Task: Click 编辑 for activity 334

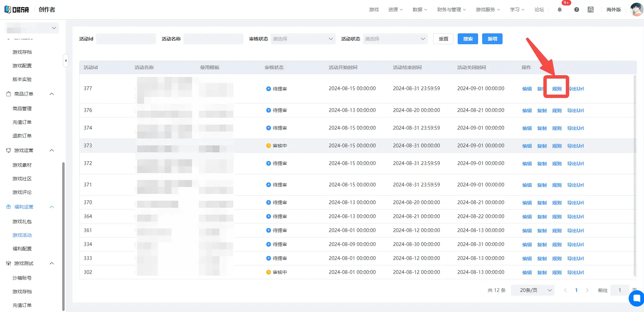Action: pos(527,245)
